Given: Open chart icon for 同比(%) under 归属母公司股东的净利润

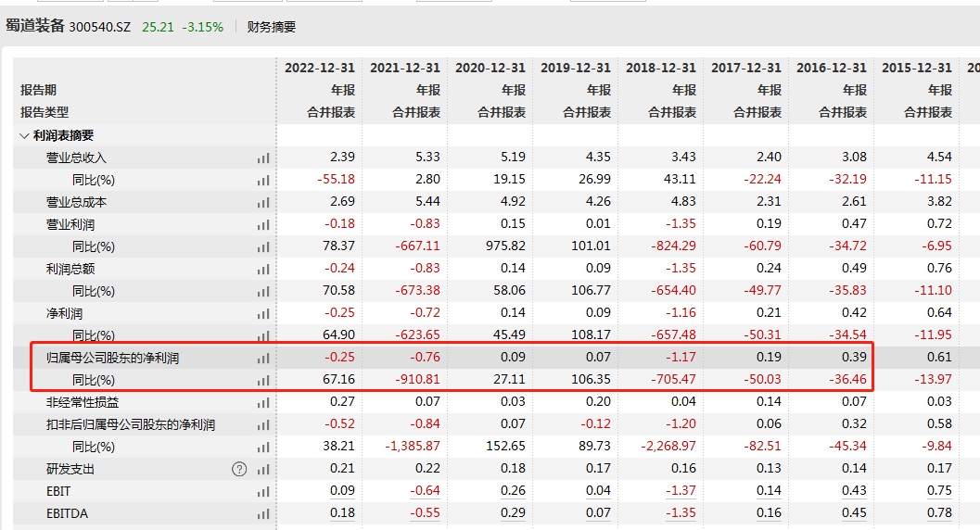Looking at the screenshot, I should (263, 380).
